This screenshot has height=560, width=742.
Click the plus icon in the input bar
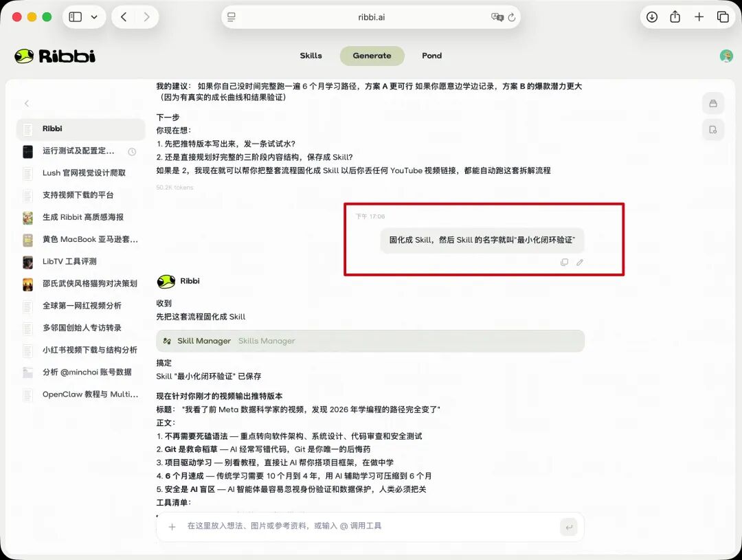tap(171, 527)
